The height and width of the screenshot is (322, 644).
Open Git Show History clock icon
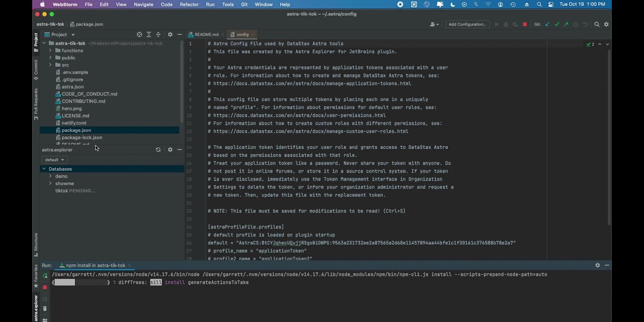pos(576,24)
